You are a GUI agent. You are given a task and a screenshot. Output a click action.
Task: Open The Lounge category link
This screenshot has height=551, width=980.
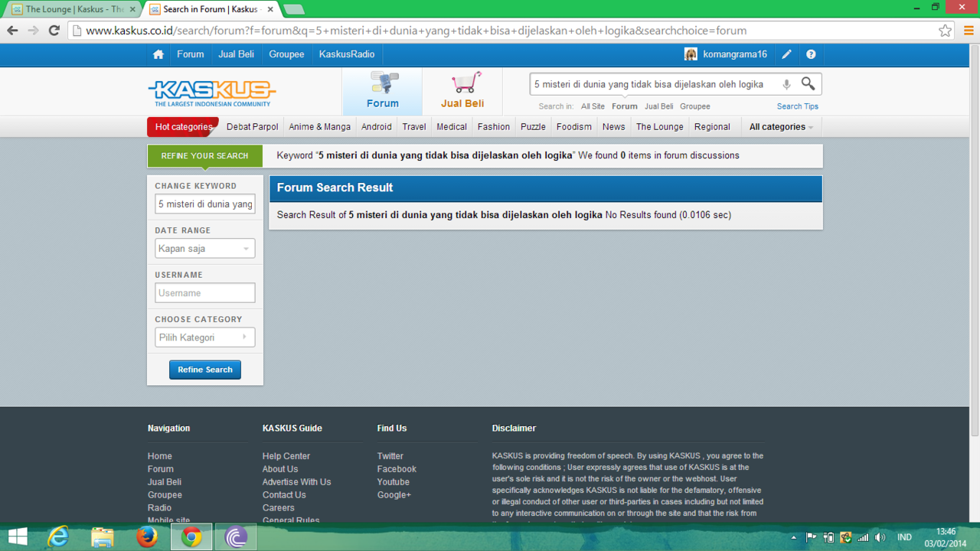pyautogui.click(x=659, y=127)
